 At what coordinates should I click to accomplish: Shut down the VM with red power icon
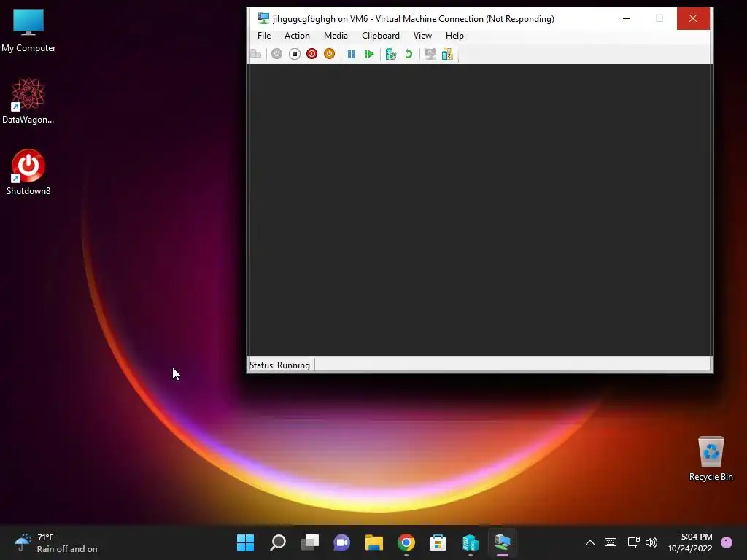(x=311, y=54)
